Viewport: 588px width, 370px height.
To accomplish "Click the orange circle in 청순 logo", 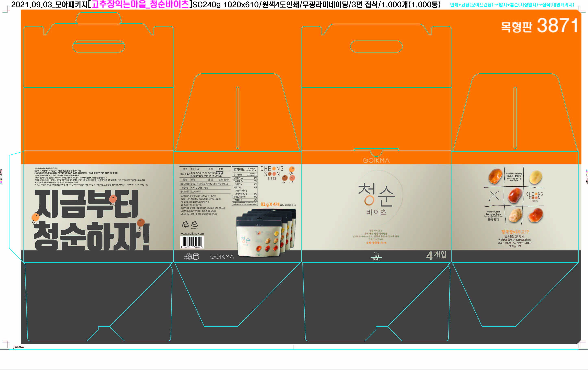I will (369, 201).
